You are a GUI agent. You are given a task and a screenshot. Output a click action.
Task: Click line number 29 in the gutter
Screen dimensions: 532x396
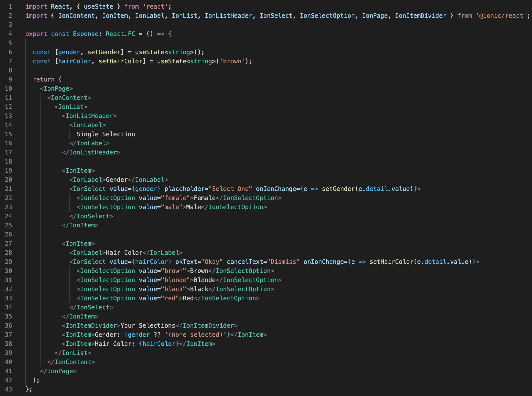pyautogui.click(x=9, y=262)
